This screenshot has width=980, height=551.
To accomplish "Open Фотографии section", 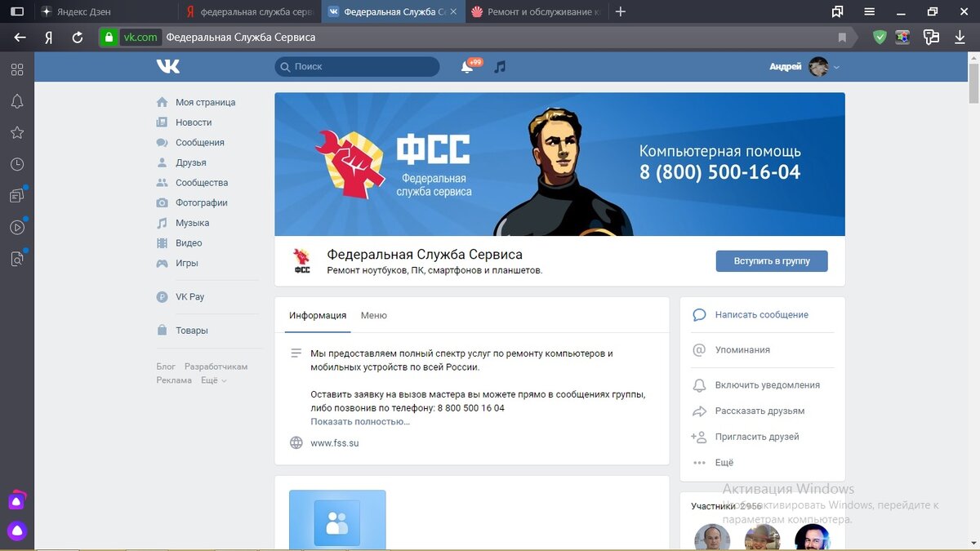I will tap(201, 202).
